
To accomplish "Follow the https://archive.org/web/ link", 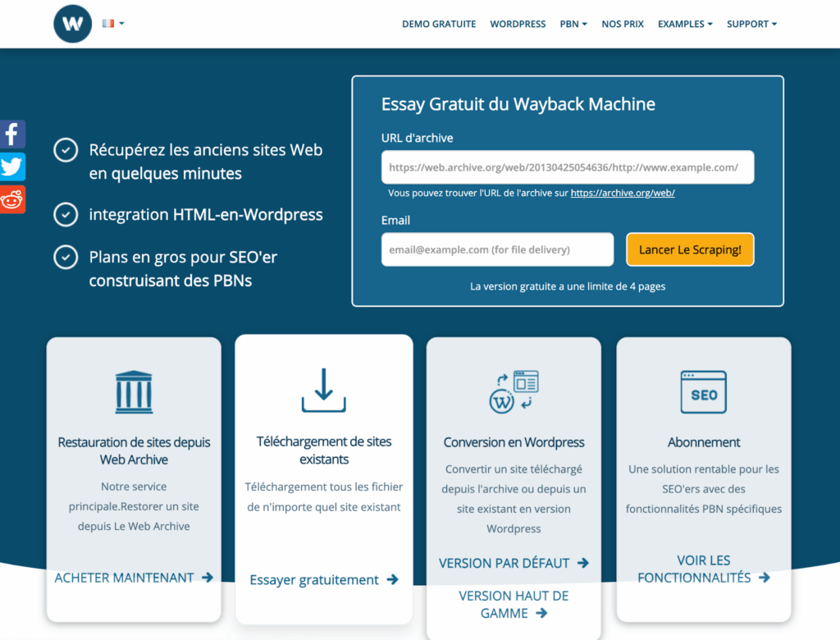I will click(623, 193).
